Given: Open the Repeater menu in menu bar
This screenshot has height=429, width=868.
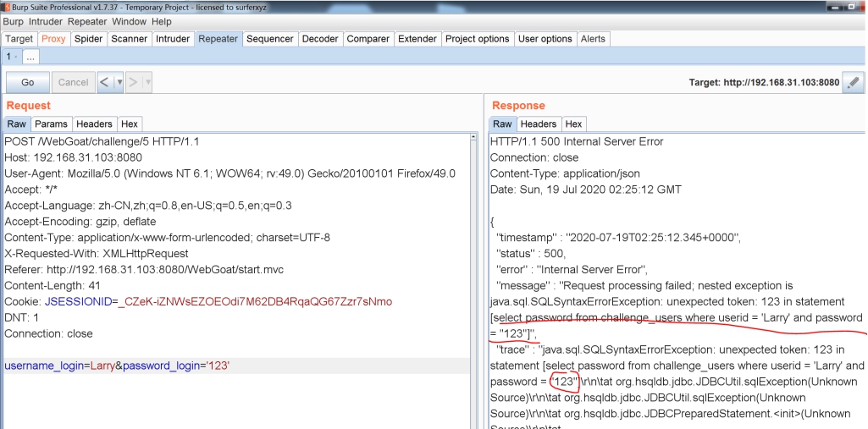Looking at the screenshot, I should click(x=87, y=21).
